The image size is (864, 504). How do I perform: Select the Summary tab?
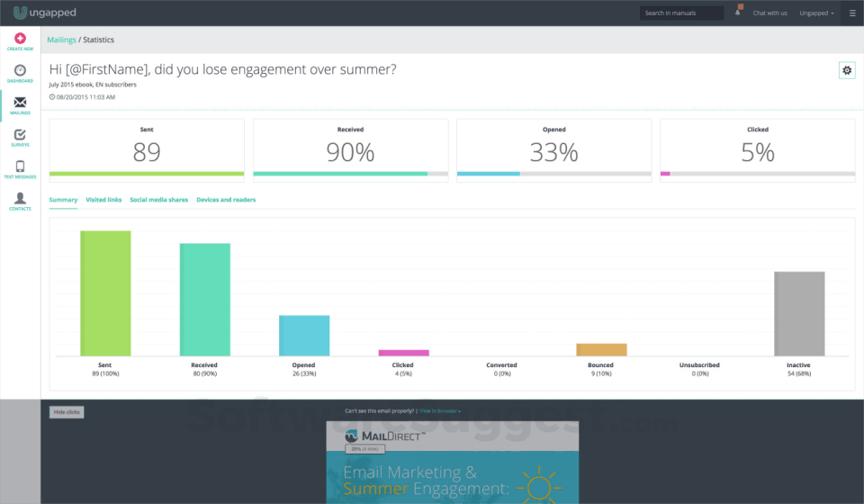point(63,200)
